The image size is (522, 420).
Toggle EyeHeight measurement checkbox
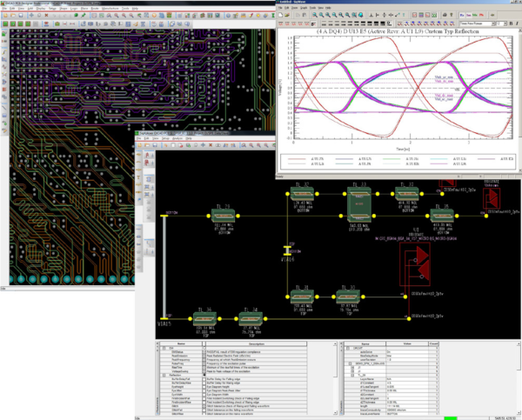click(204, 387)
